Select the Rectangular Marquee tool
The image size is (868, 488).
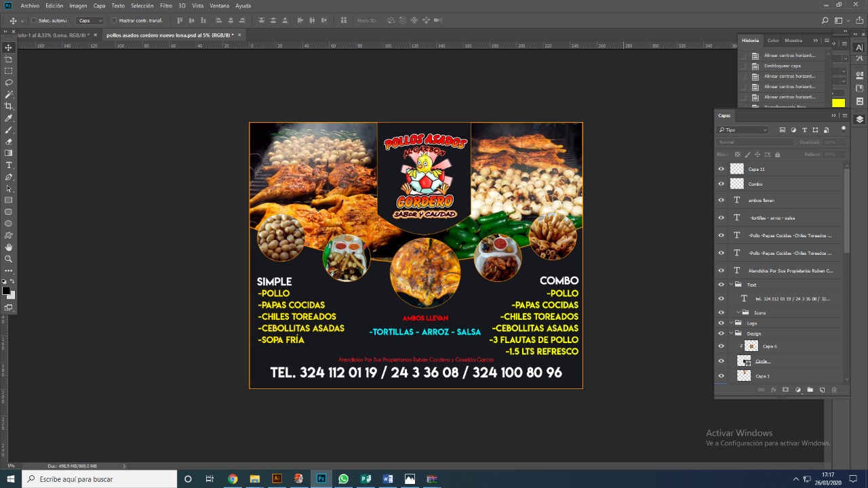9,70
